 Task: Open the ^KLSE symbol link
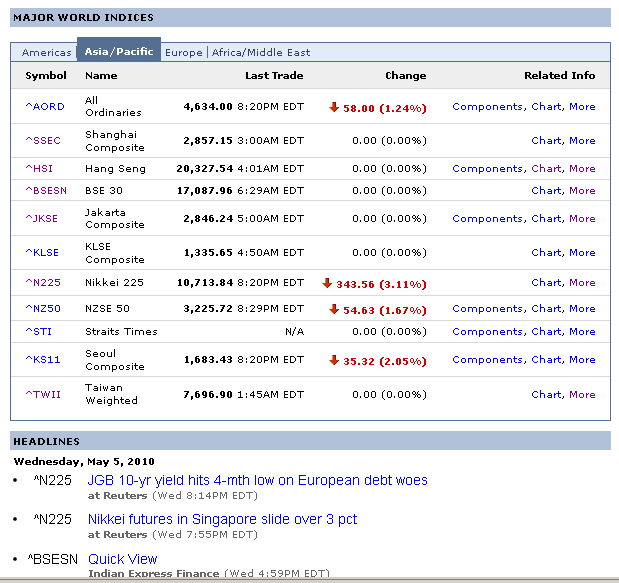point(42,253)
